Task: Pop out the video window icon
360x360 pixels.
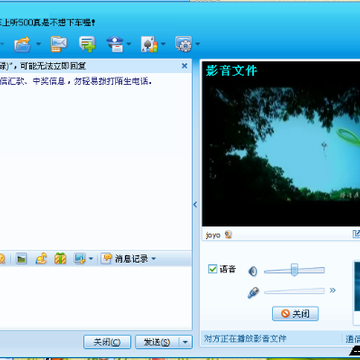Action: click(356, 234)
